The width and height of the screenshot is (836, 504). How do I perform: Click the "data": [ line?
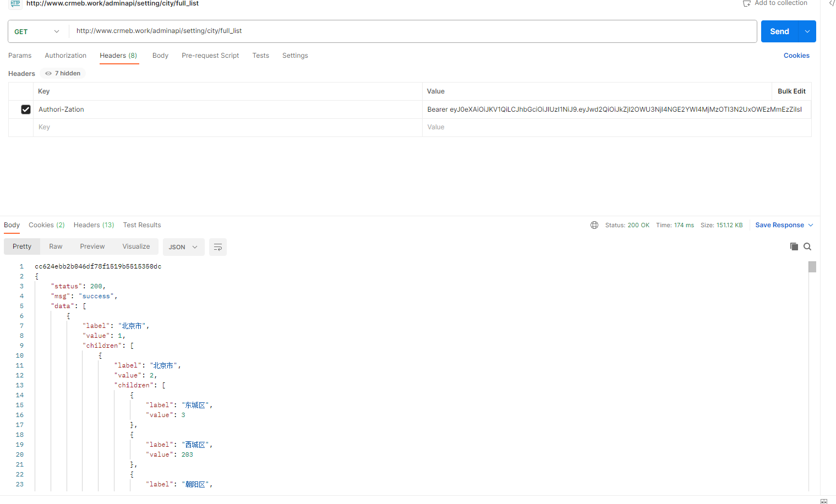tap(69, 306)
